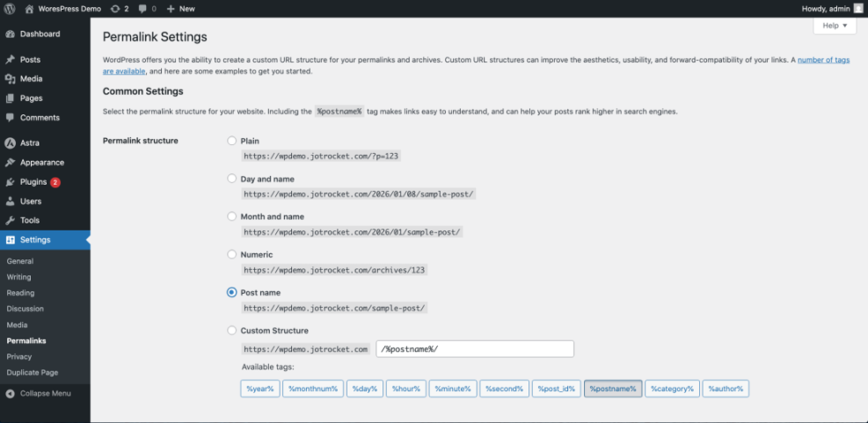
Task: Select the Plain permalink option
Action: (232, 141)
